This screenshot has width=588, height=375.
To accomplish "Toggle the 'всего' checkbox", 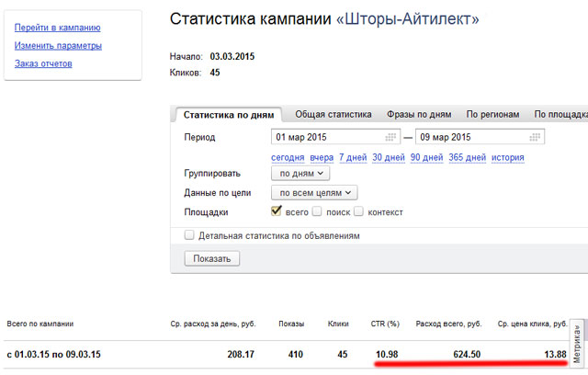I will (x=276, y=211).
